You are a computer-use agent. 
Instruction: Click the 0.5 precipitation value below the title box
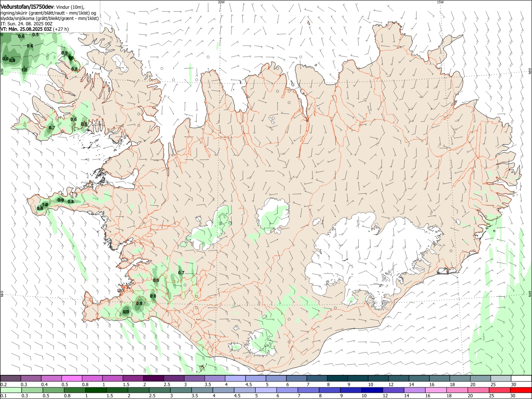click(35, 34)
